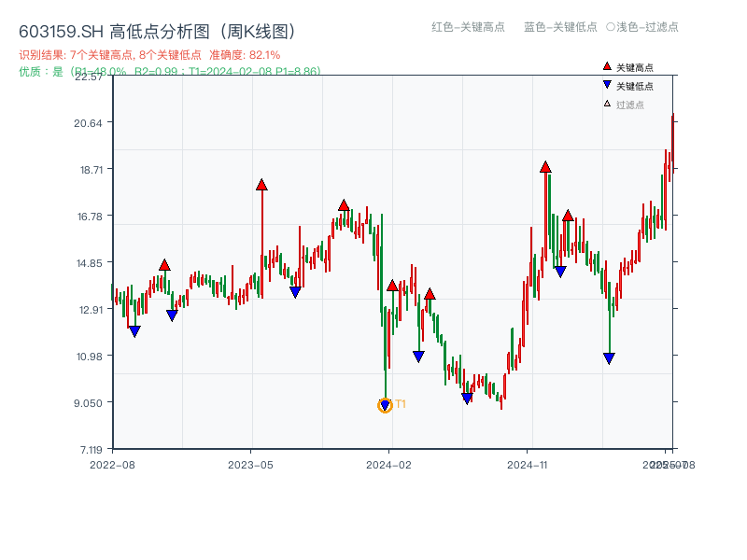Viewport: 747px width, 560px height.
Task: Click the 2024-02 x-axis date label
Action: coord(388,465)
